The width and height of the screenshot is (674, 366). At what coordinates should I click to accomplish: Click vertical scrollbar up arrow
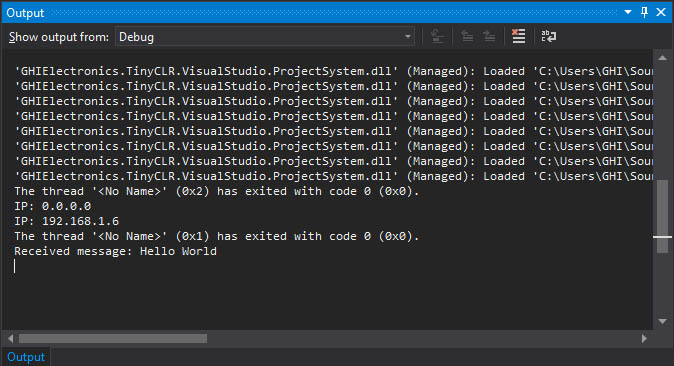[662, 58]
